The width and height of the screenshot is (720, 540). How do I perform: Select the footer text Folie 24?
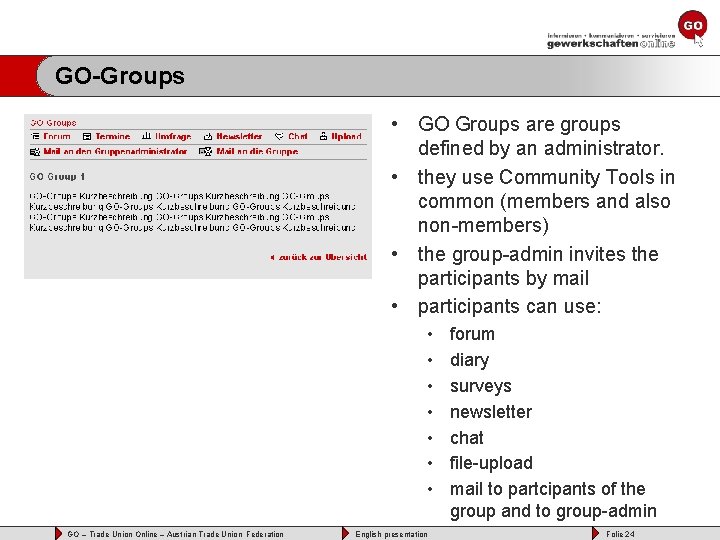620,534
